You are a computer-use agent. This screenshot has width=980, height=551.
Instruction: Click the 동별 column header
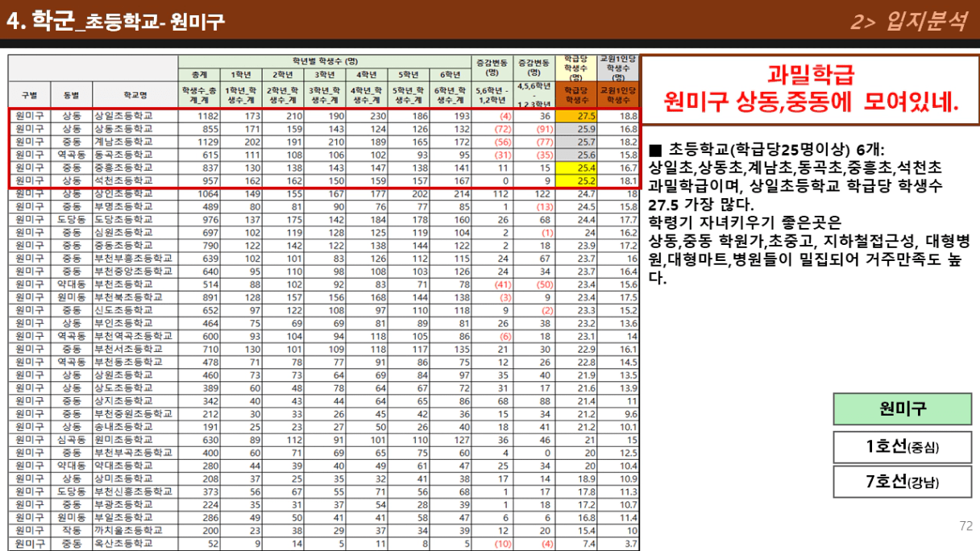coord(71,95)
